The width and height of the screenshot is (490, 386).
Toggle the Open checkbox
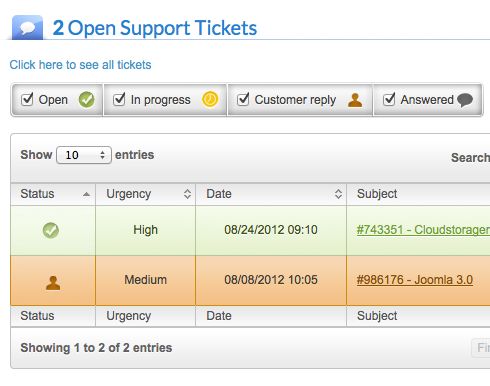27,99
